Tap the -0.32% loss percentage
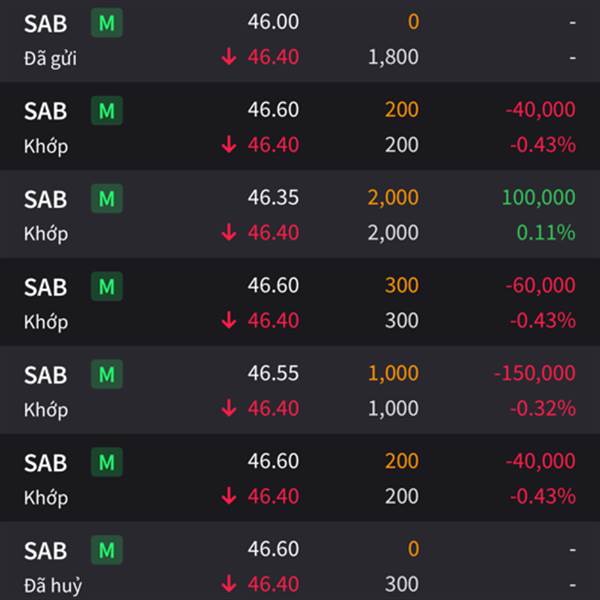This screenshot has height=600, width=600. (543, 408)
